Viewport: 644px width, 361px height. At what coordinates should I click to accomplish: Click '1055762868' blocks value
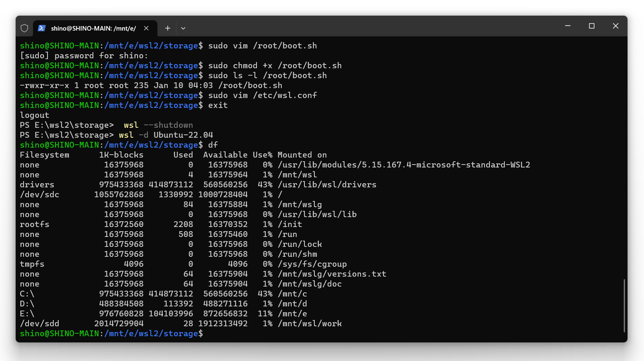pos(119,195)
